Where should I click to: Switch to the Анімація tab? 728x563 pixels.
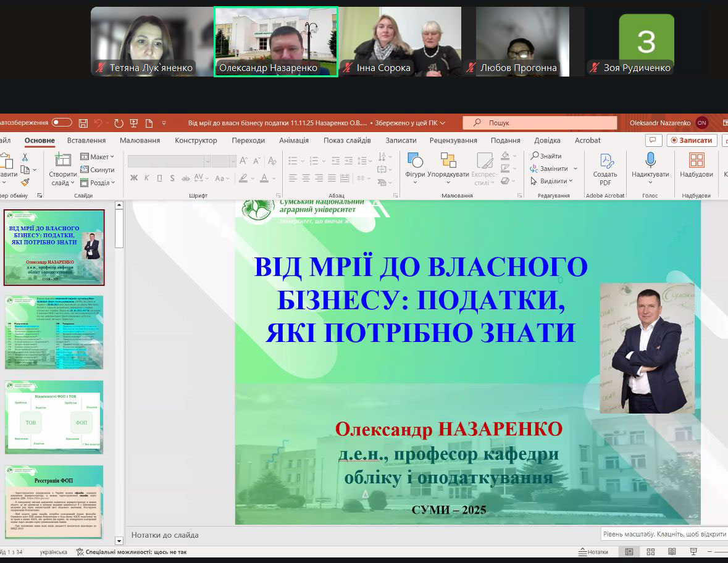tap(293, 140)
